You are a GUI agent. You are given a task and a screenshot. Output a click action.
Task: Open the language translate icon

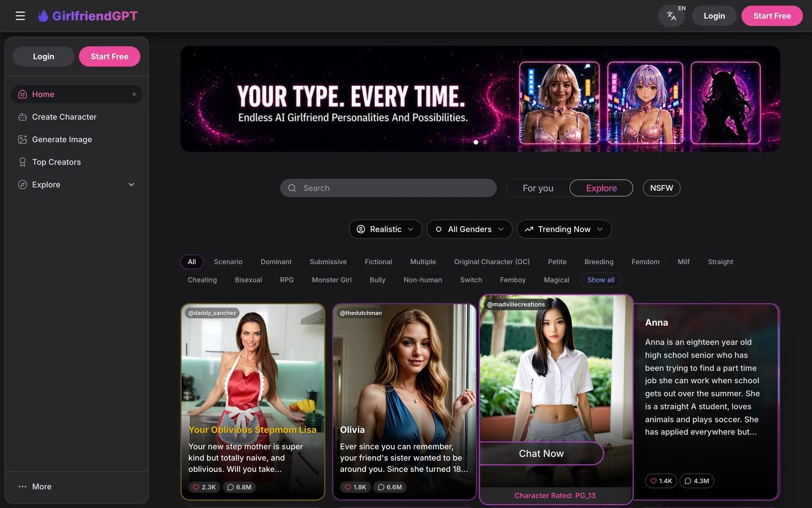pos(671,16)
